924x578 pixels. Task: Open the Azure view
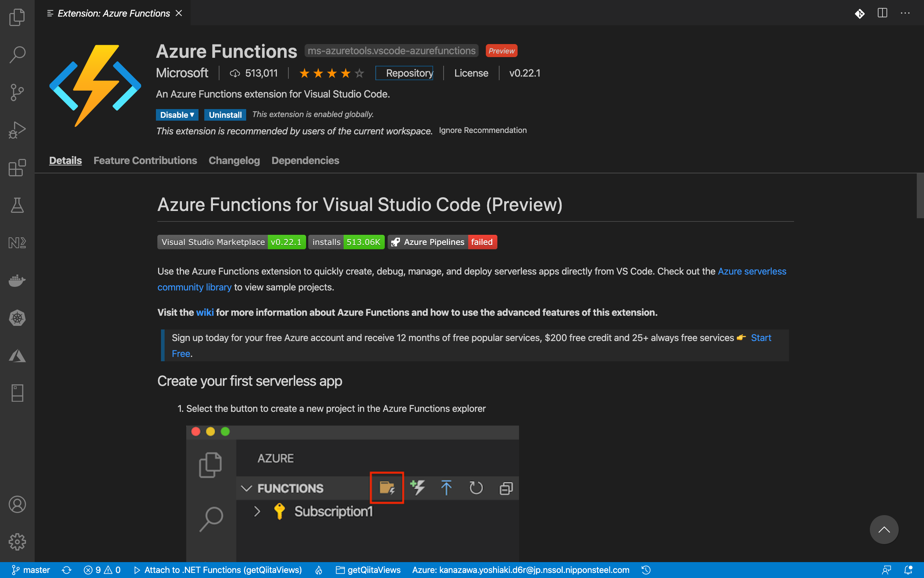17,355
